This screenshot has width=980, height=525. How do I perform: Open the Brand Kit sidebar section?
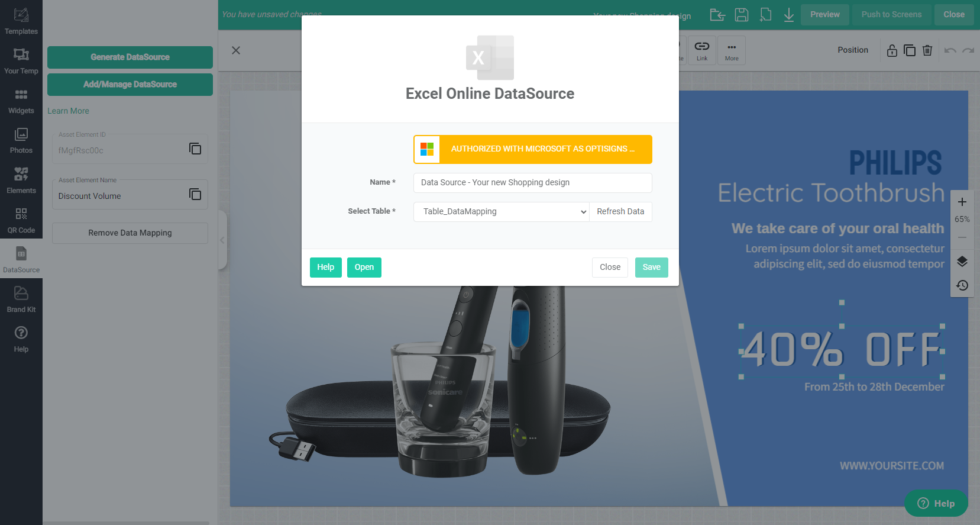point(21,299)
